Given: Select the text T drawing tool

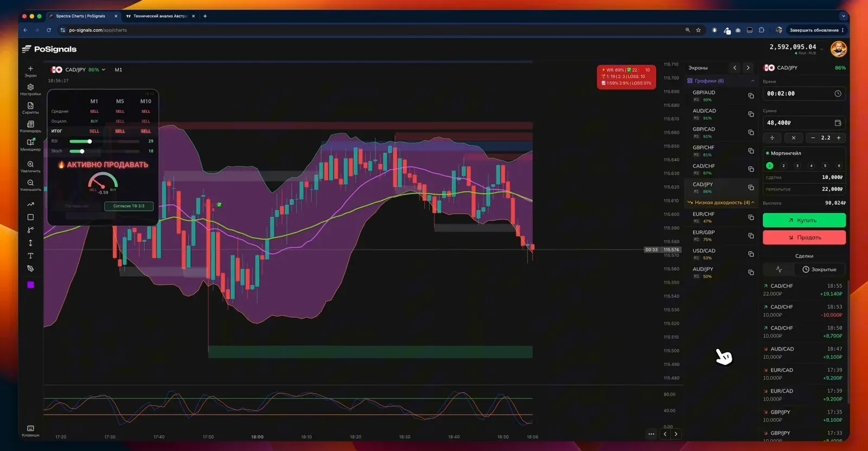Looking at the screenshot, I should [30, 256].
